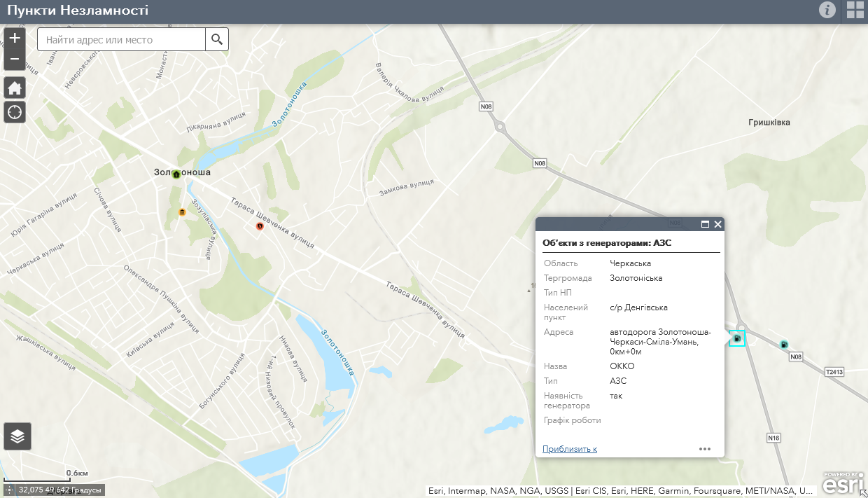
Task: Activate the My Location button
Action: (15, 111)
